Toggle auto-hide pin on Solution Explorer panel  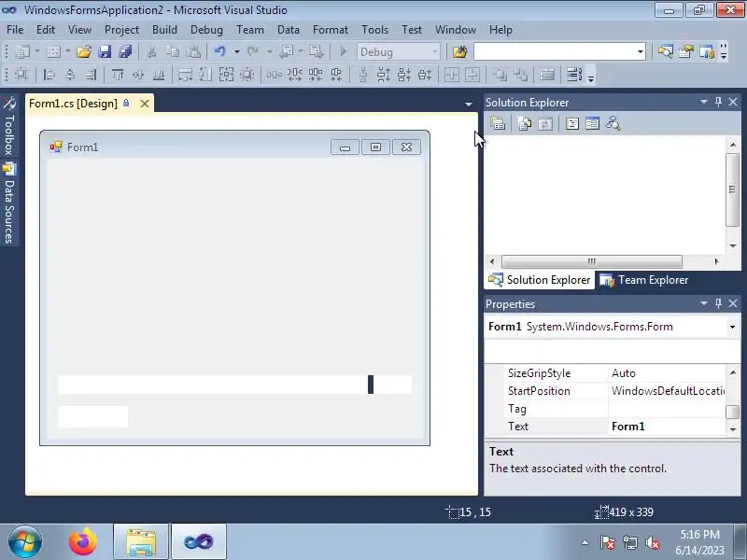718,102
